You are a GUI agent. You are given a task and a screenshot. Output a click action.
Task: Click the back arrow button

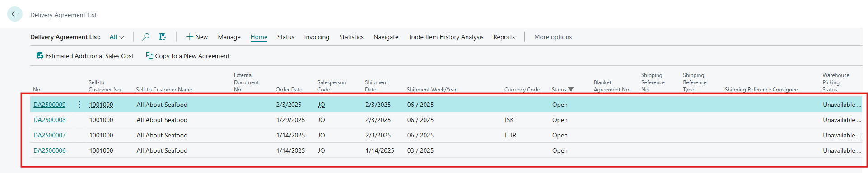15,14
